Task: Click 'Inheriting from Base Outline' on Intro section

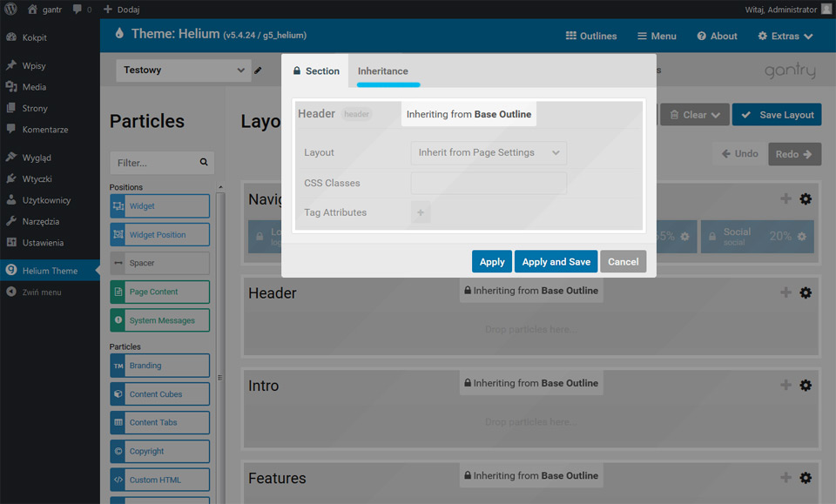Action: pos(531,383)
